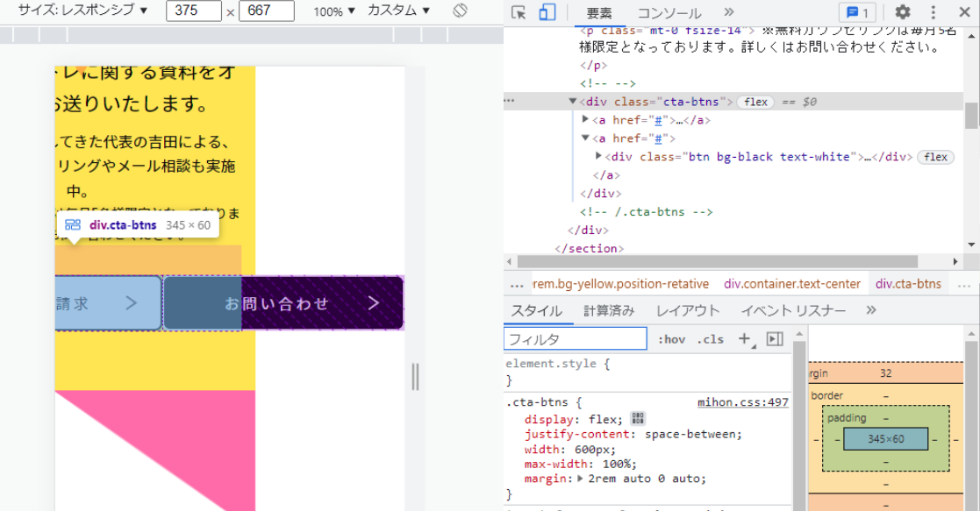Select the スタイル tab

537,310
